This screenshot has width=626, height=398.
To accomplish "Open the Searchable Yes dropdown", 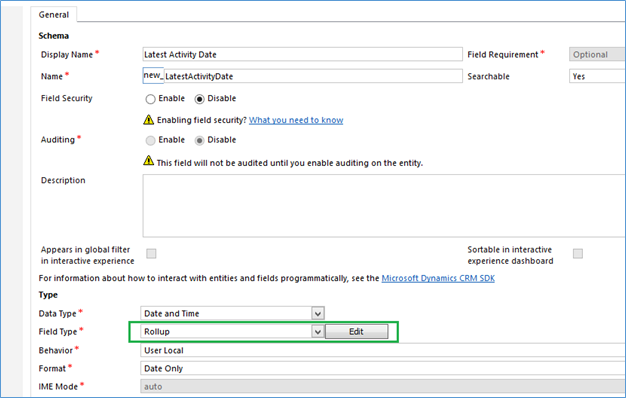I will [597, 76].
